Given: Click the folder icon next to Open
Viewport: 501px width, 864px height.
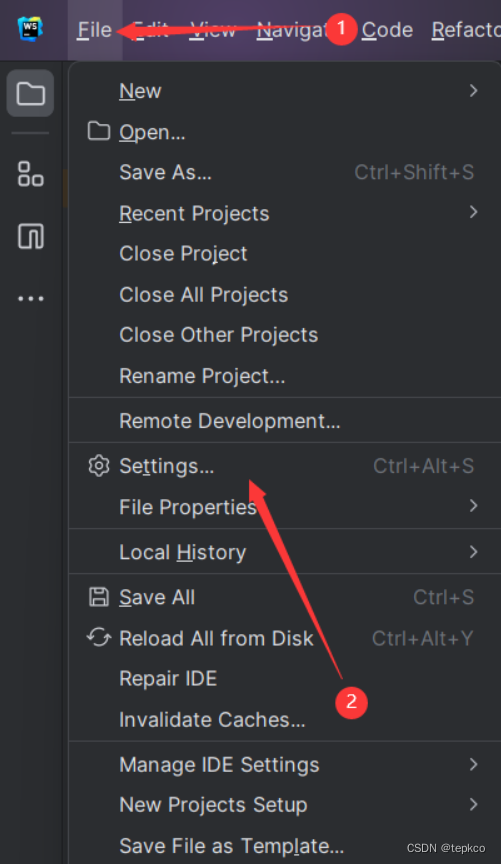Looking at the screenshot, I should 99,131.
